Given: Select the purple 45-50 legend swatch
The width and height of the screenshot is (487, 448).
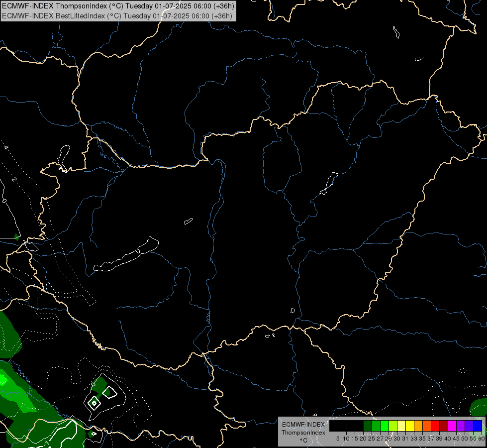Looking at the screenshot, I should click(x=461, y=426).
